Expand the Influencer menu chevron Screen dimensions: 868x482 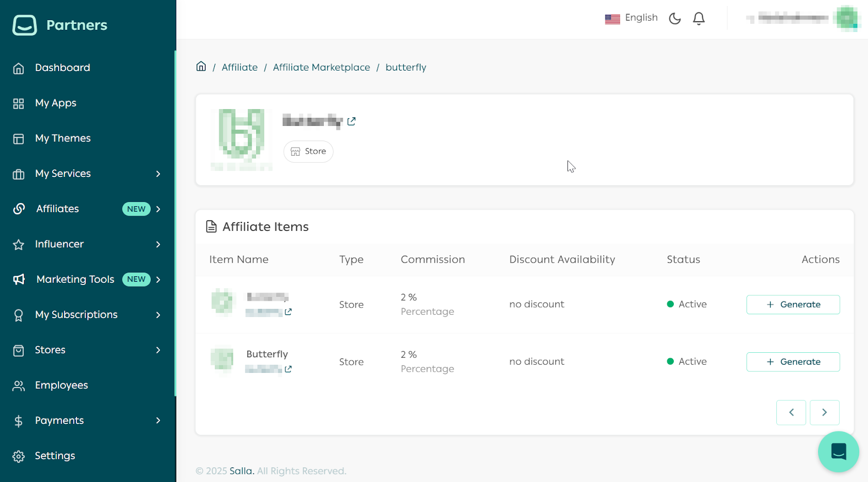[x=158, y=244]
